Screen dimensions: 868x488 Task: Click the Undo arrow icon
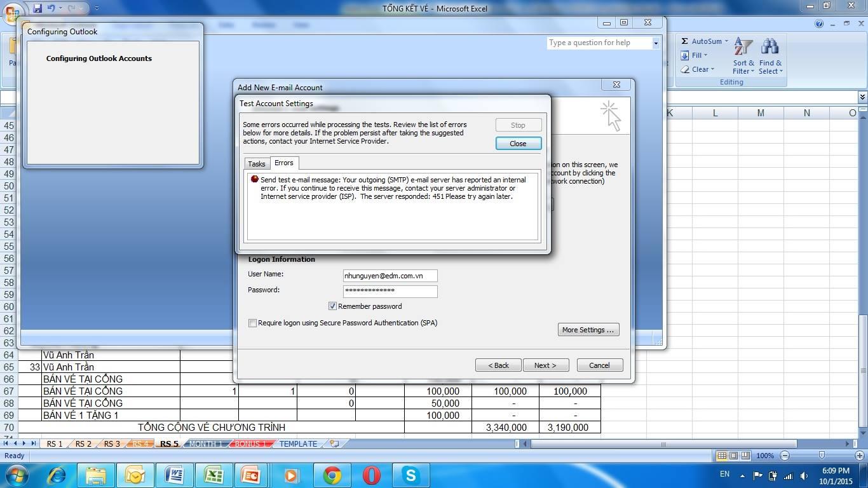pyautogui.click(x=51, y=8)
